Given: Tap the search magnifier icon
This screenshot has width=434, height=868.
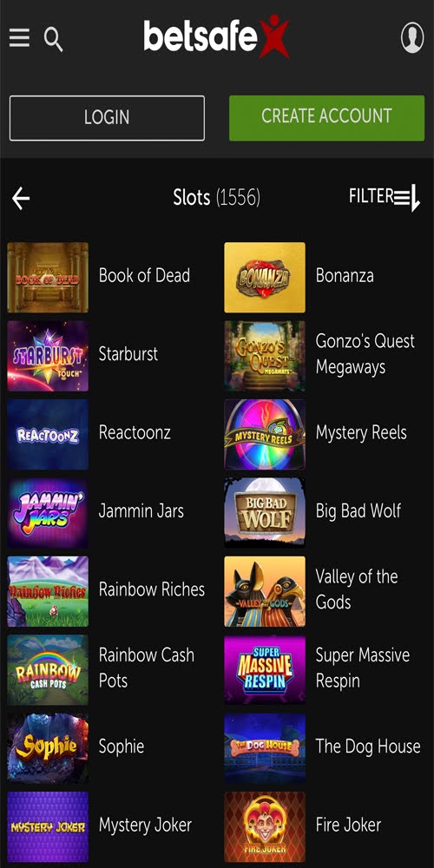Looking at the screenshot, I should [53, 40].
